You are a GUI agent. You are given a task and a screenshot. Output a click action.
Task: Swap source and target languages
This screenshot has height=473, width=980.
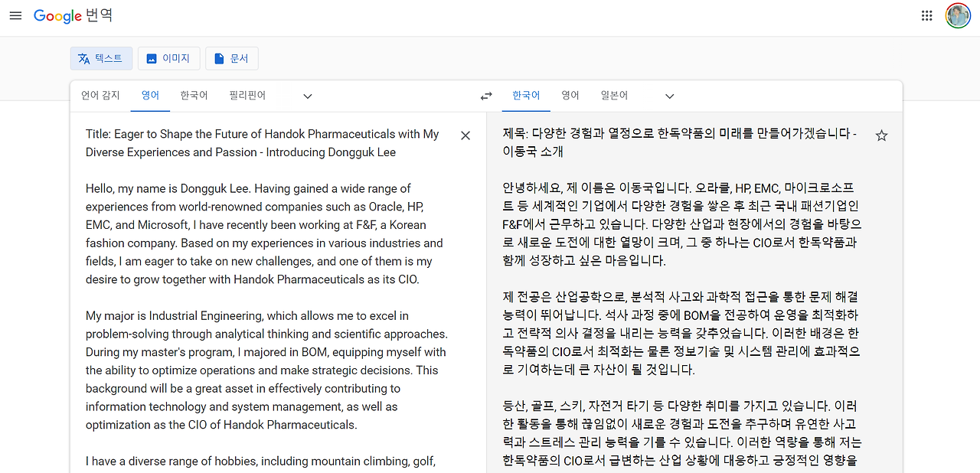485,96
